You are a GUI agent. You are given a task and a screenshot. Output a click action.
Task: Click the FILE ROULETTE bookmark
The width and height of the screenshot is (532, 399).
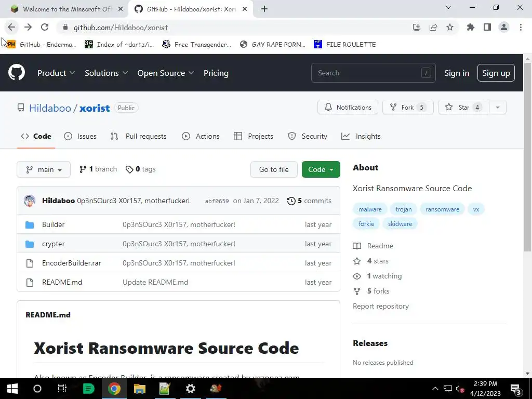tap(345, 45)
